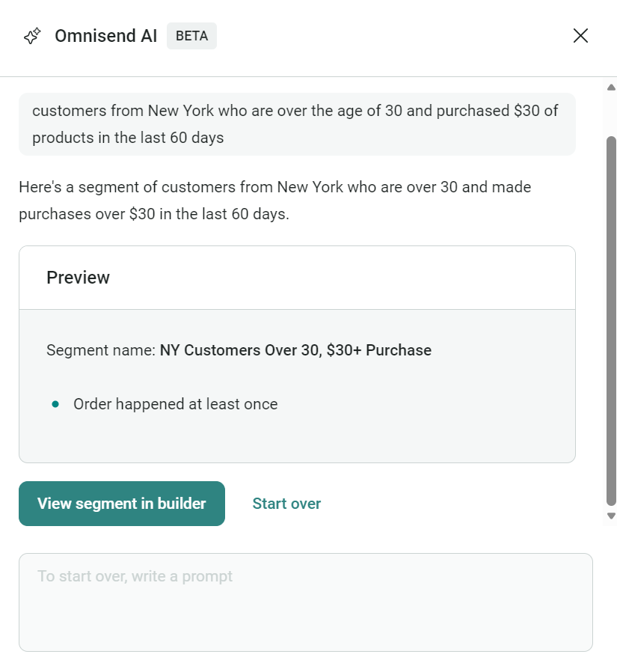
Task: Select the AI response text about New York customers
Action: pyautogui.click(x=274, y=200)
